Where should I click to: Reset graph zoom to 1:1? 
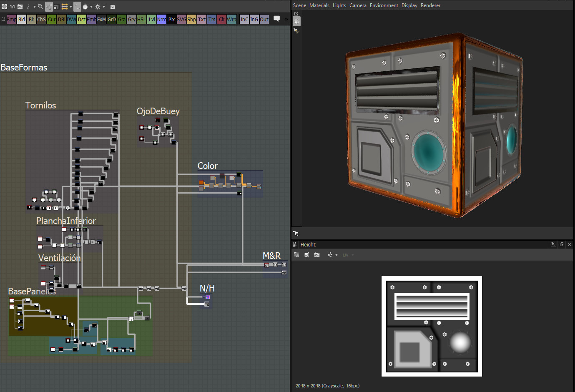13,6
